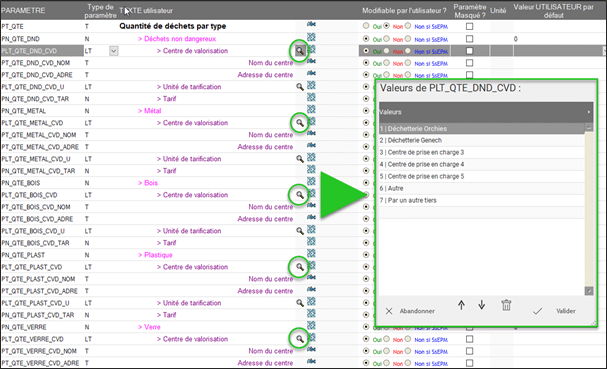Select value 5 Centre de prise en charge 5
Viewport: 607px width, 369px height.
click(x=482, y=176)
